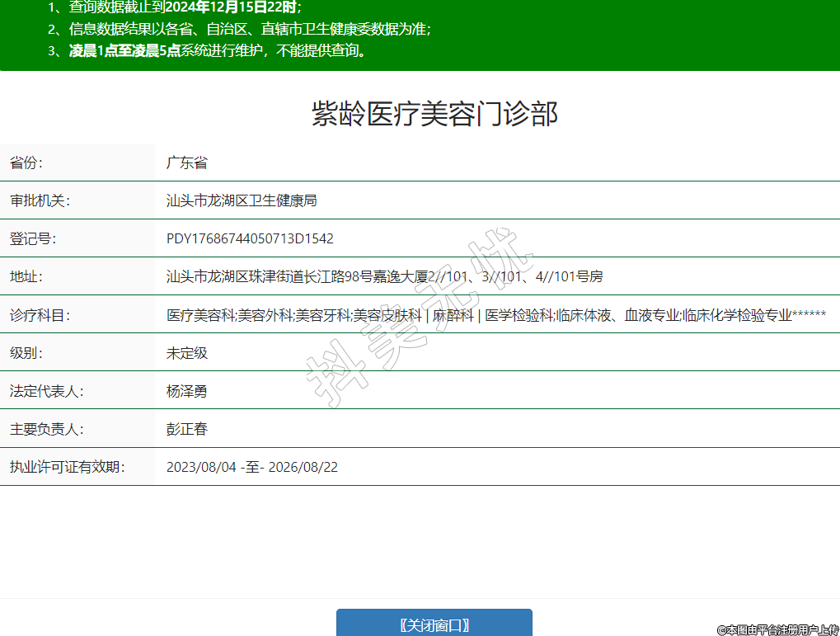Click the 执业许可证有效期 row label
This screenshot has width=840, height=636.
[x=67, y=467]
